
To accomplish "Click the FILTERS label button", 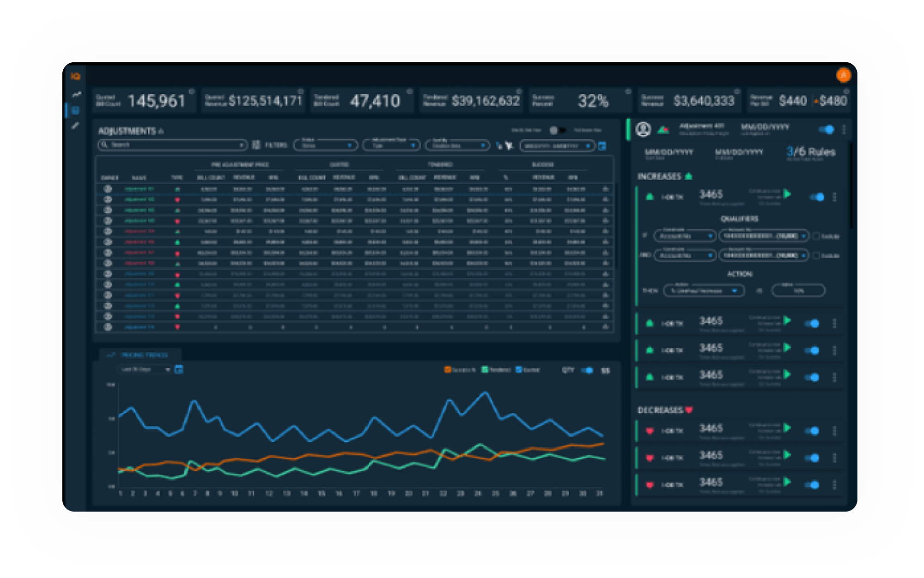I will tap(276, 145).
